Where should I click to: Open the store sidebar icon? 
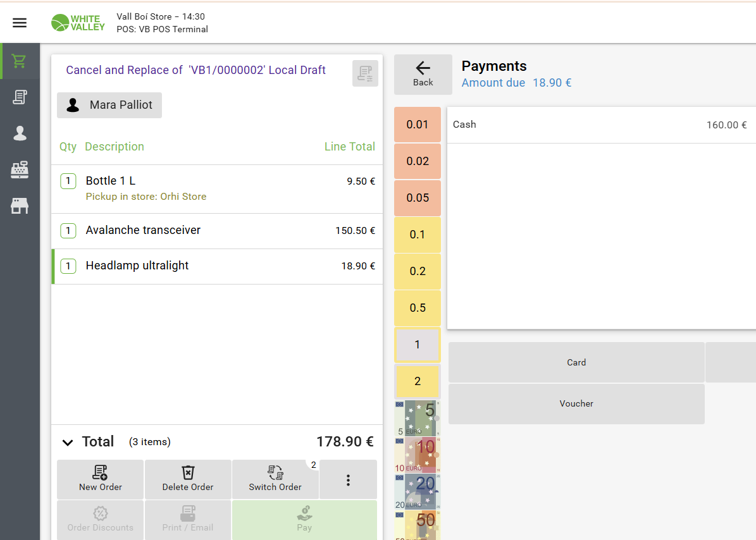click(20, 206)
